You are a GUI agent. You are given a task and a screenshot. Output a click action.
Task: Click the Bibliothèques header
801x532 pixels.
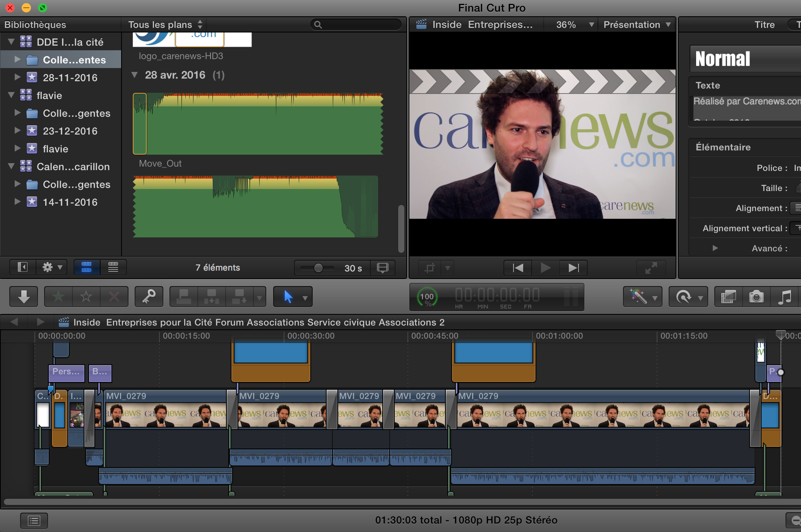[35, 25]
